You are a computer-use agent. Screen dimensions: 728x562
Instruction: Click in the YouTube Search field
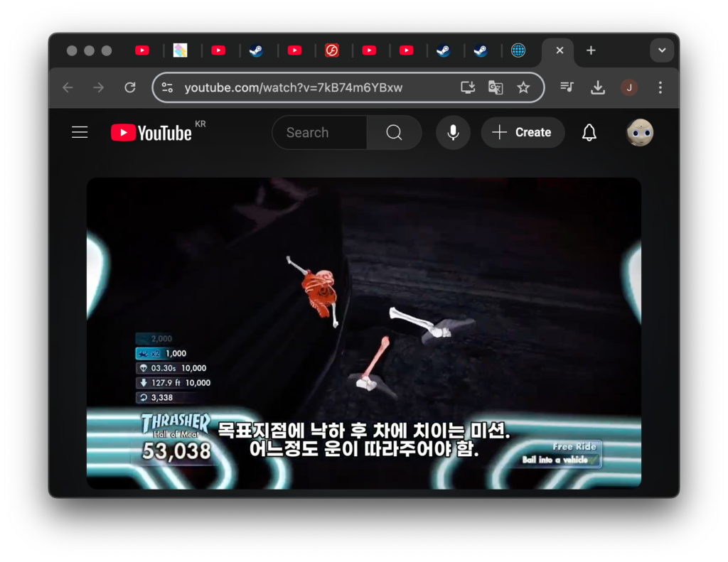click(x=320, y=133)
